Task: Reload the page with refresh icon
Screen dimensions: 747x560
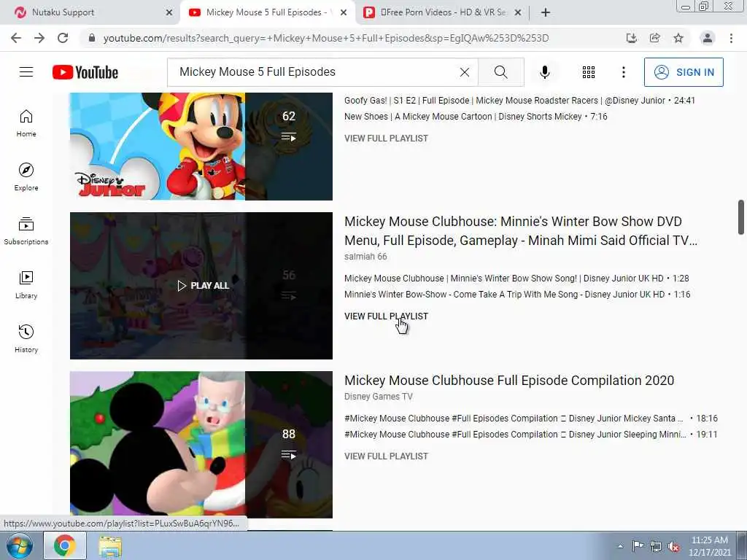Action: (x=63, y=38)
